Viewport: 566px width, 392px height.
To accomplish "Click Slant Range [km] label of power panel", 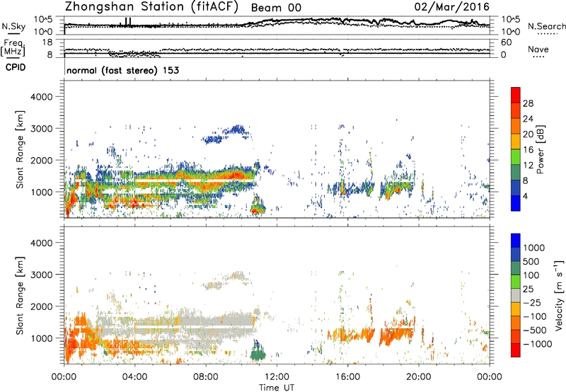I will point(20,149).
